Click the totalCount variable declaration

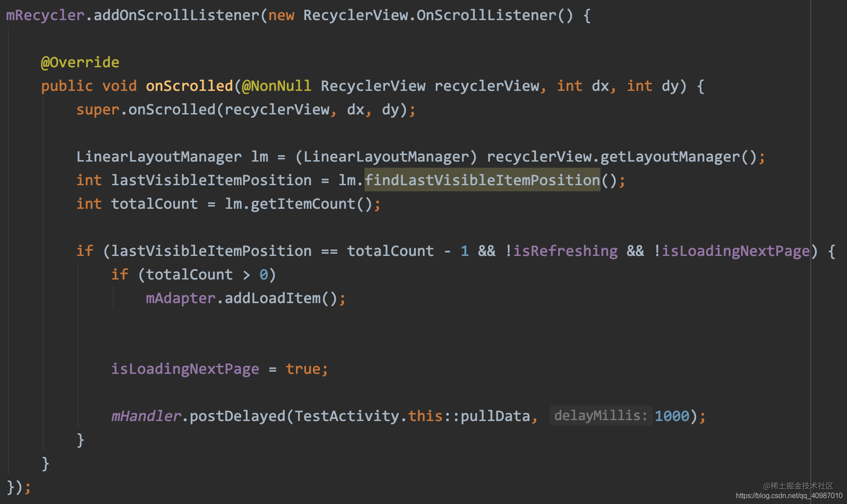click(x=154, y=204)
